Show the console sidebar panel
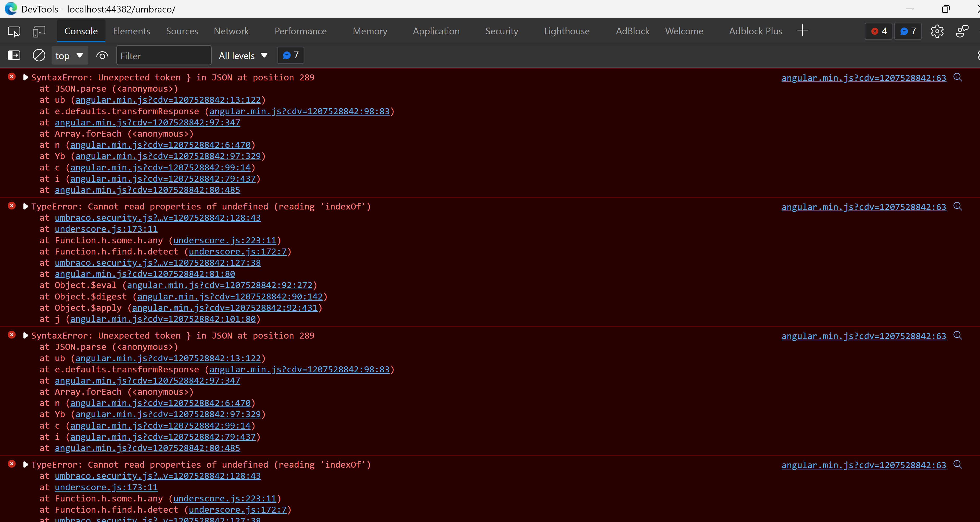This screenshot has width=980, height=522. (14, 55)
